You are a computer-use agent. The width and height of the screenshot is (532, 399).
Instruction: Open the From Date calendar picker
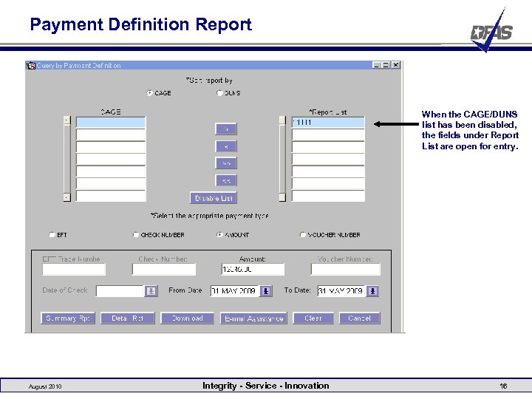pyautogui.click(x=266, y=291)
